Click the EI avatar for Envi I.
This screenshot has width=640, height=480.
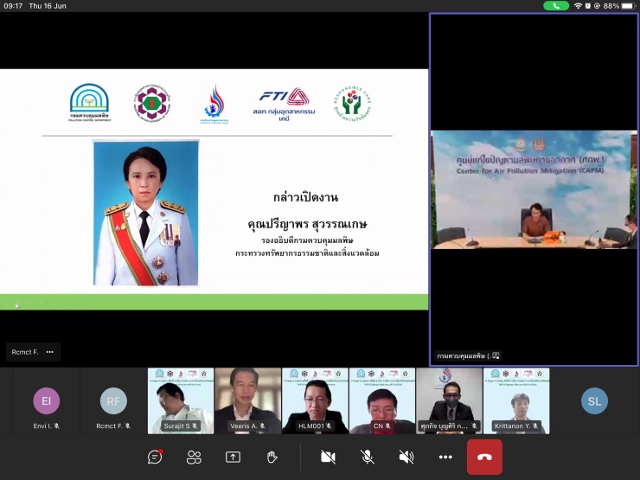coord(46,401)
